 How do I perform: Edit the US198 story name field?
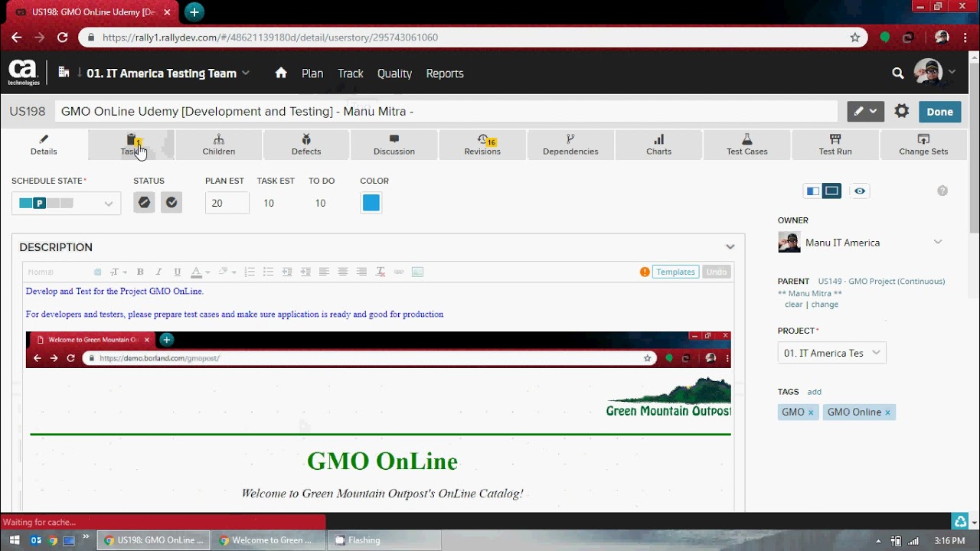point(446,112)
